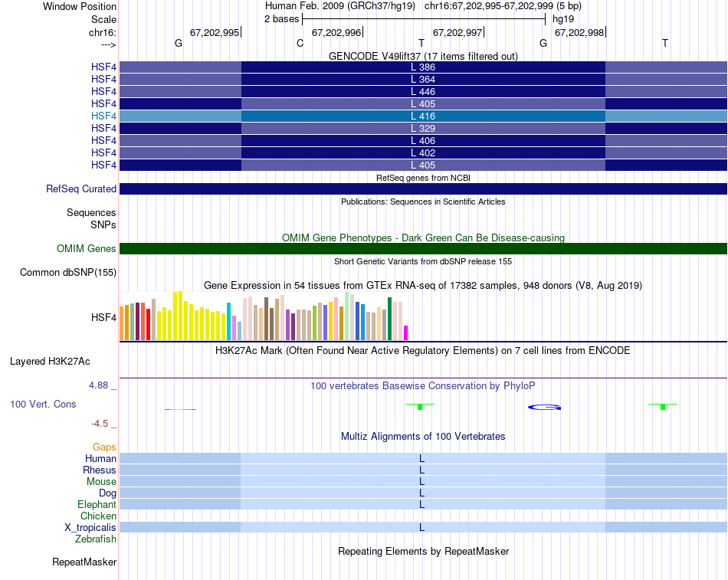Click the blue G logo in PhyloP track
This screenshot has height=580, width=728.
click(545, 408)
